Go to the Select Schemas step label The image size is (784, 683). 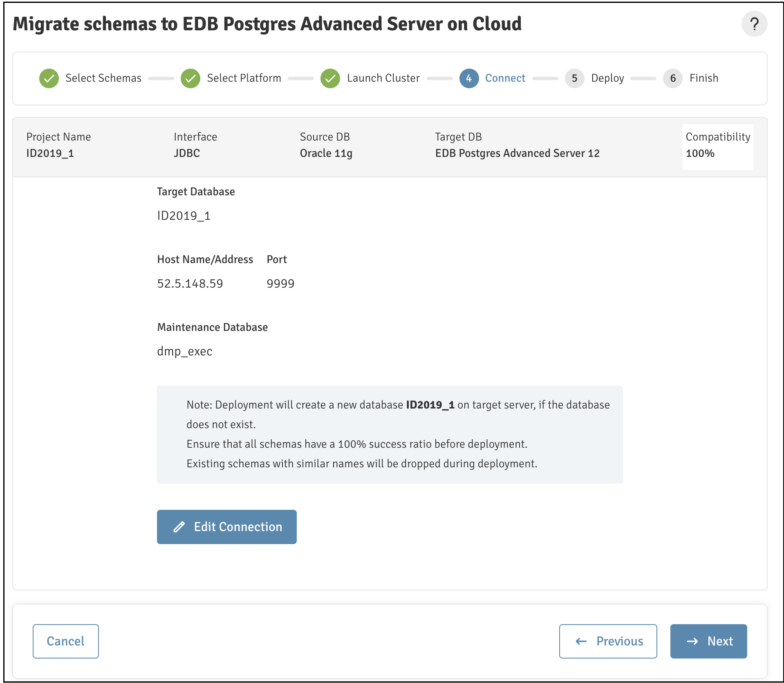pos(103,78)
